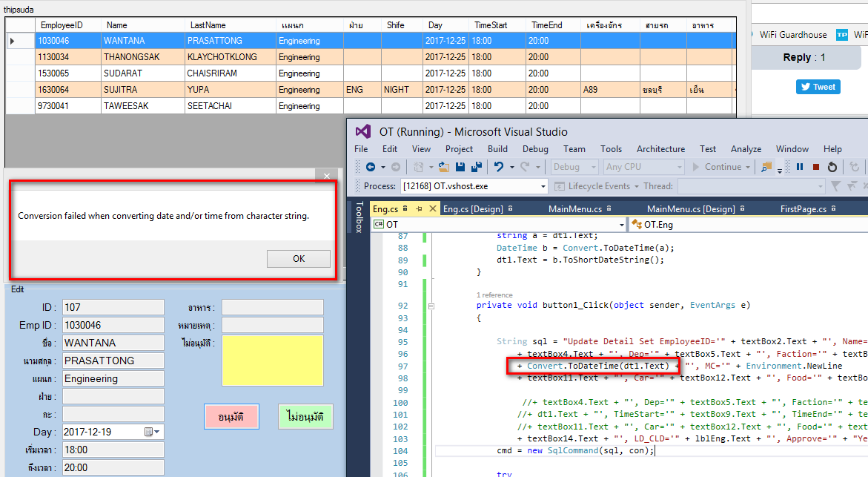Collapse the button1_Click method outline
The height and width of the screenshot is (477, 868).
[x=431, y=306]
